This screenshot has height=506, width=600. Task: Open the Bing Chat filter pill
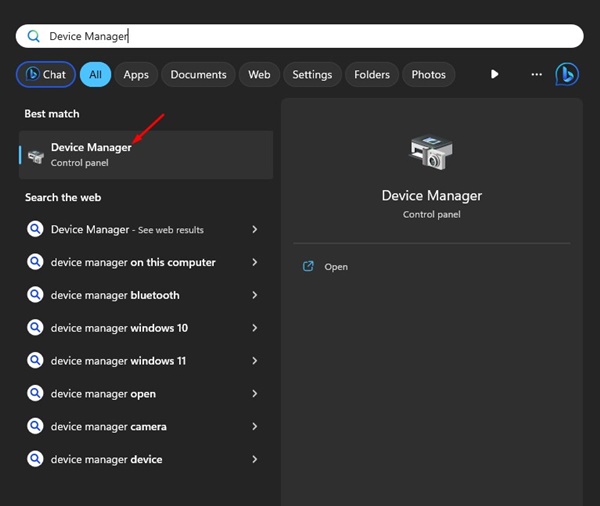46,74
